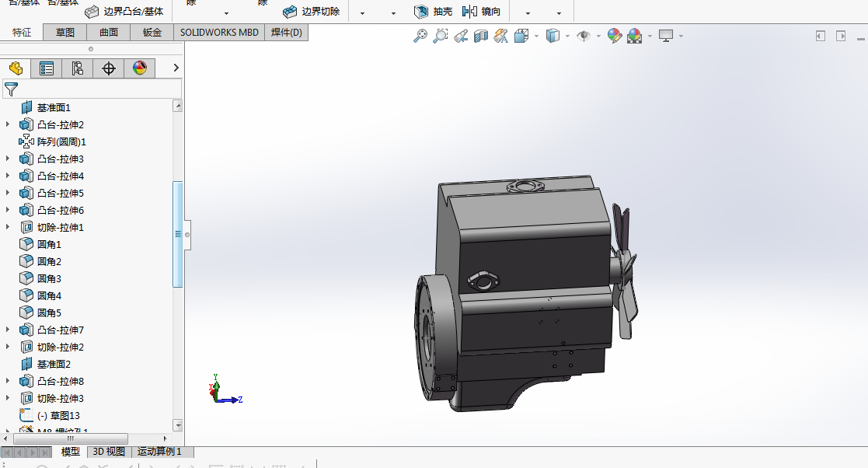Switch to the 特征 ribbon tab
This screenshot has height=468, width=868.
point(22,33)
